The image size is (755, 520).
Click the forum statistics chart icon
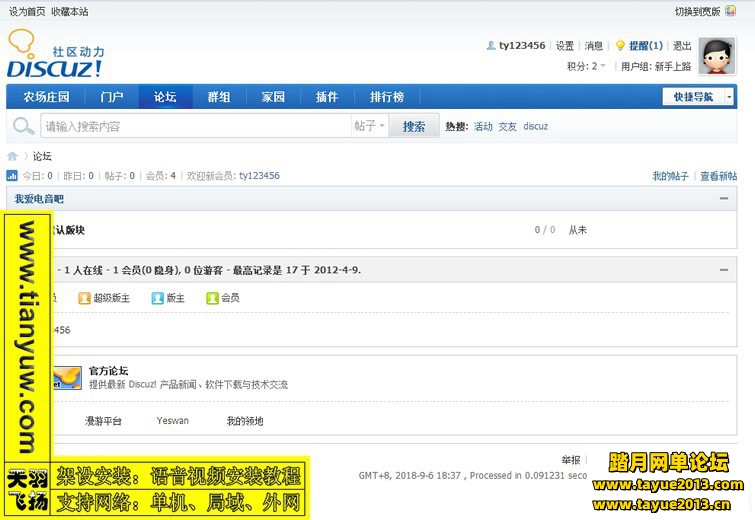point(12,175)
